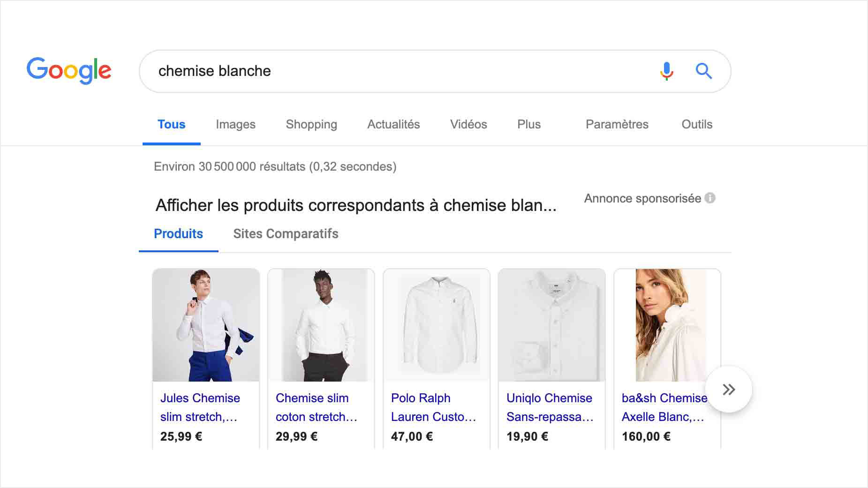Click the 29,99 € price
Screen dimensions: 868x488
click(296, 437)
